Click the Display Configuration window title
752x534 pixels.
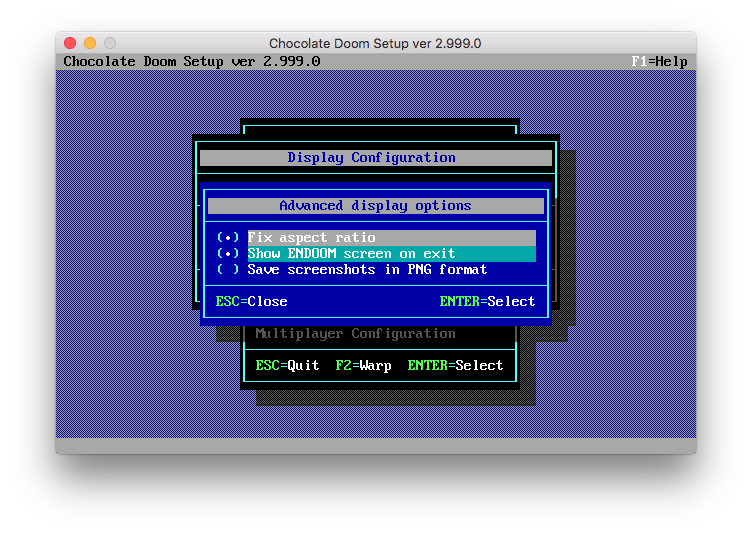pyautogui.click(x=376, y=158)
